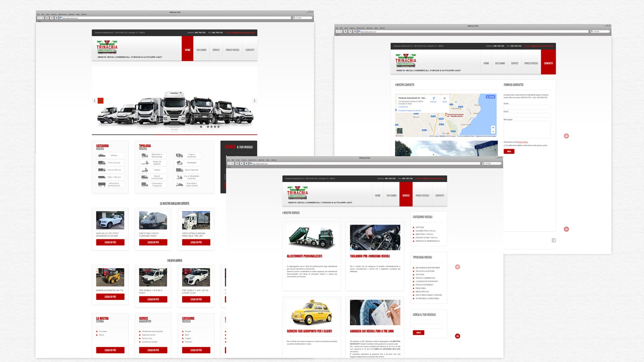Click the Email input field
Screen dimensions: 644x362
pyautogui.click(x=527, y=115)
